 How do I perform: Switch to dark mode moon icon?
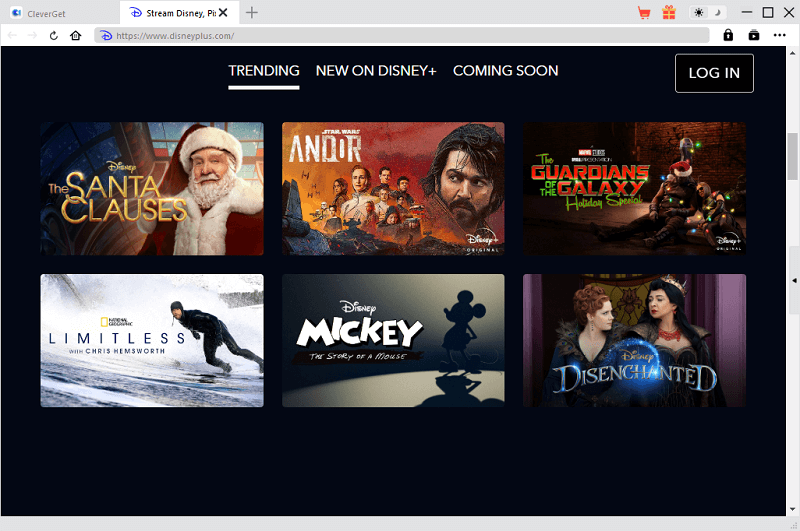pos(717,12)
